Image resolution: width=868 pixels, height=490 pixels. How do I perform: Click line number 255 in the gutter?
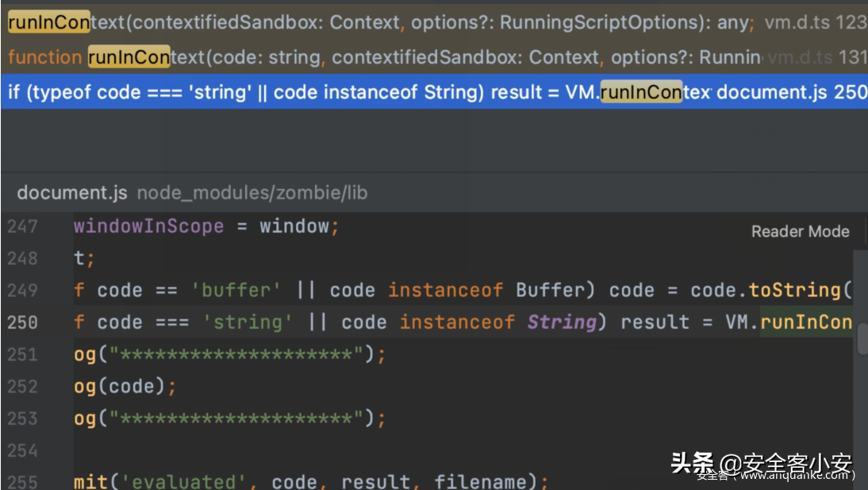(22, 482)
